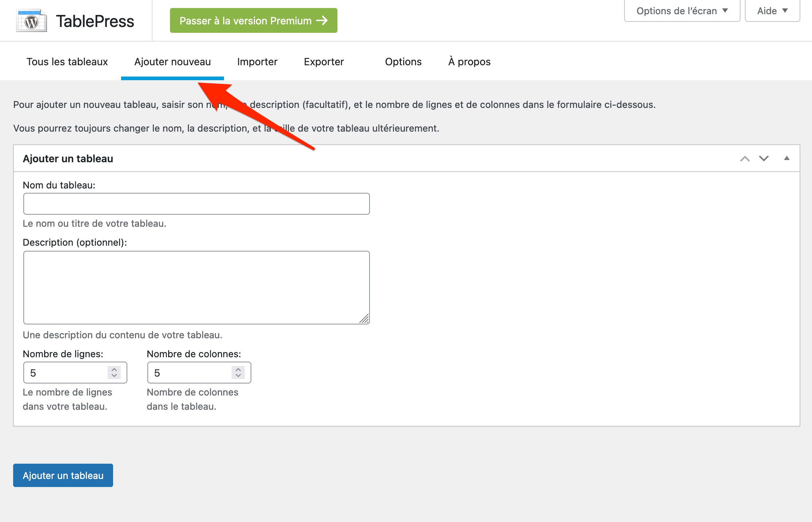Switch to Tous les tableaux tab

[x=67, y=62]
